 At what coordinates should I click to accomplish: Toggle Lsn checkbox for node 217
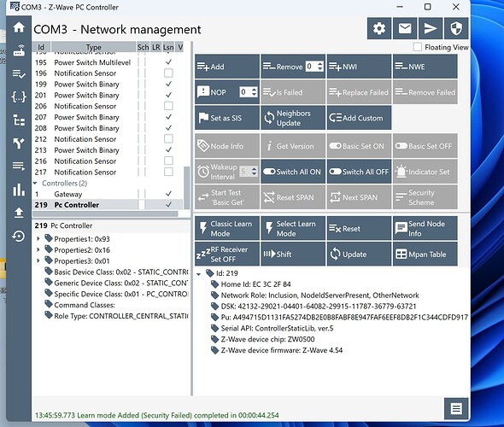[x=168, y=172]
